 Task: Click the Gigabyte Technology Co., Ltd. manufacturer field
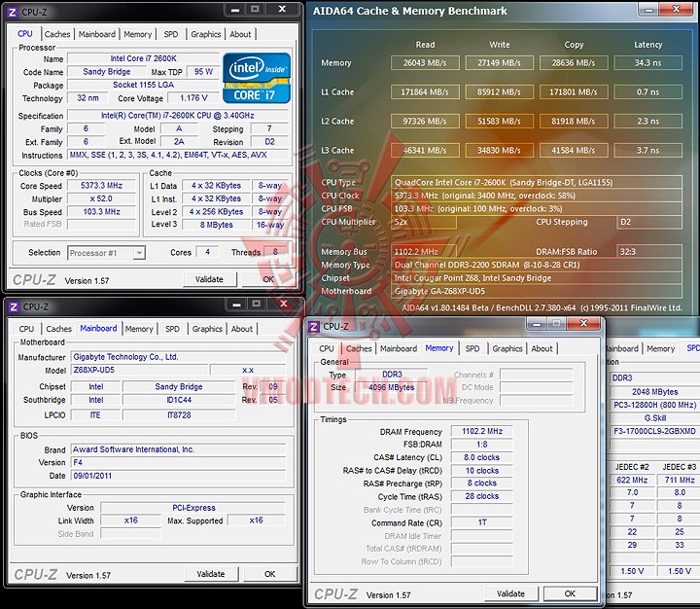pos(178,357)
